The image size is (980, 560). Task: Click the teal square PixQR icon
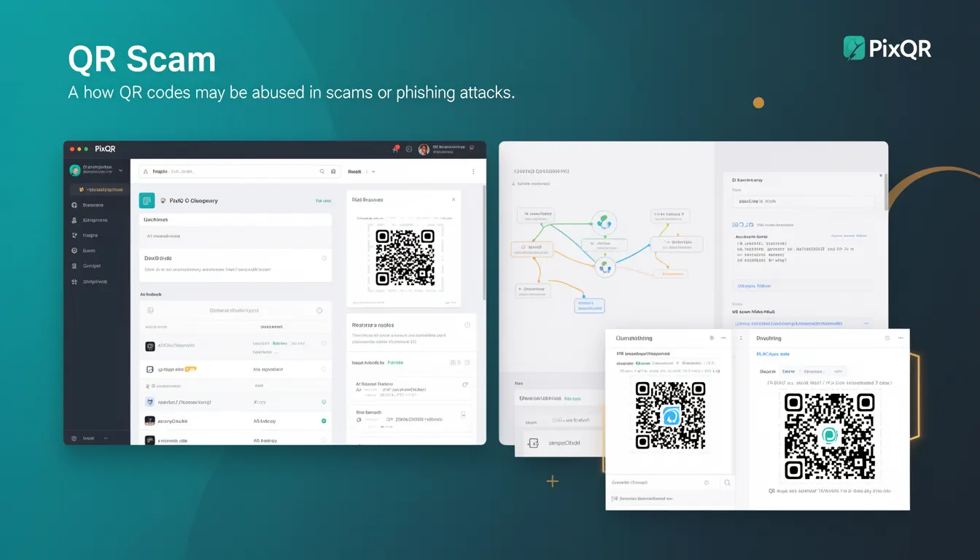[x=147, y=201]
